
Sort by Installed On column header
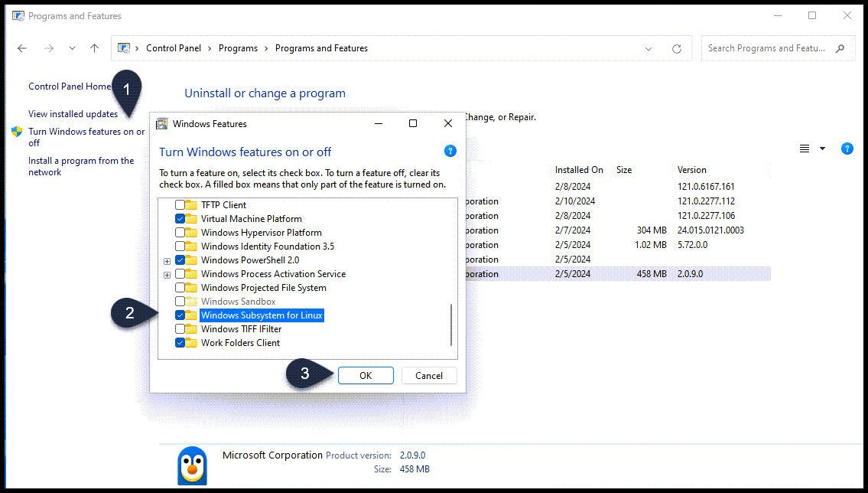(x=579, y=170)
